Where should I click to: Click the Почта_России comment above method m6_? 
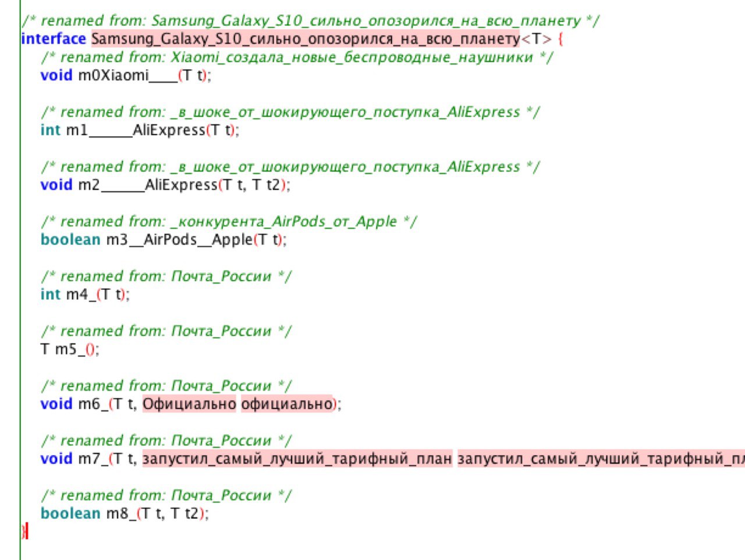pyautogui.click(x=166, y=385)
